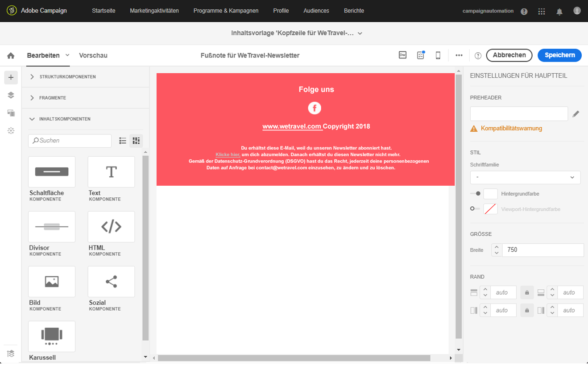Select the HTML component tile
588x379 pixels.
tap(111, 227)
